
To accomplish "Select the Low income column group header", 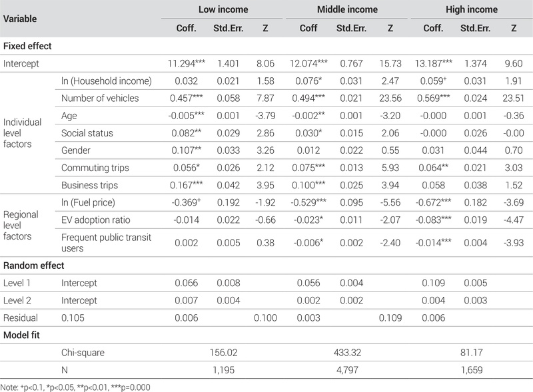I will point(224,10).
